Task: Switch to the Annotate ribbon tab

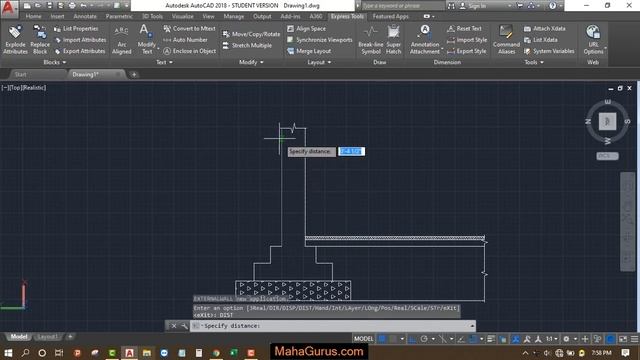Action: [85, 16]
